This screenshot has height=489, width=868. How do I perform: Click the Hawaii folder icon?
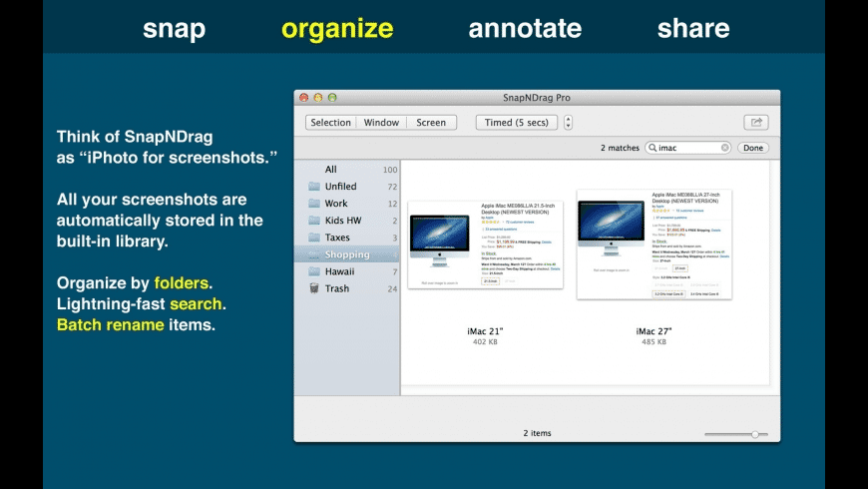[314, 271]
